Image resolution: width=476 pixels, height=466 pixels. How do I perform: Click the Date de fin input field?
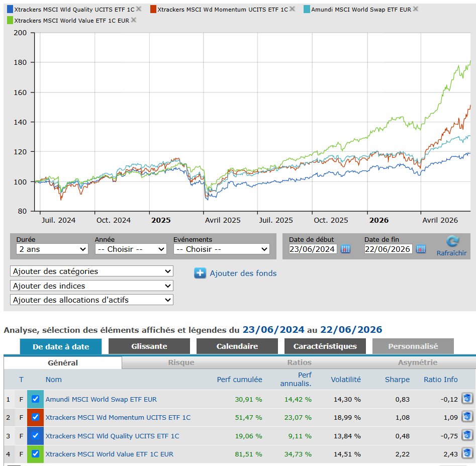click(x=388, y=249)
